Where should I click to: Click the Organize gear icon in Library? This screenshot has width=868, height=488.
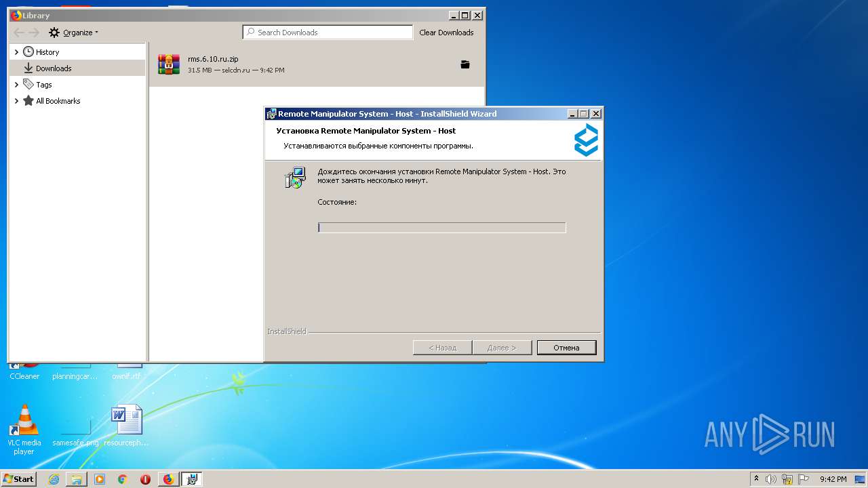(54, 33)
